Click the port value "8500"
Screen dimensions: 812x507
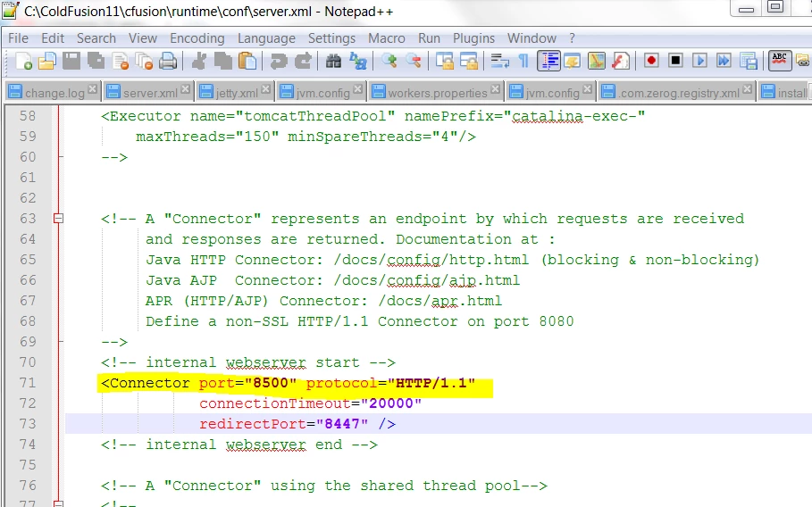pyautogui.click(x=271, y=383)
